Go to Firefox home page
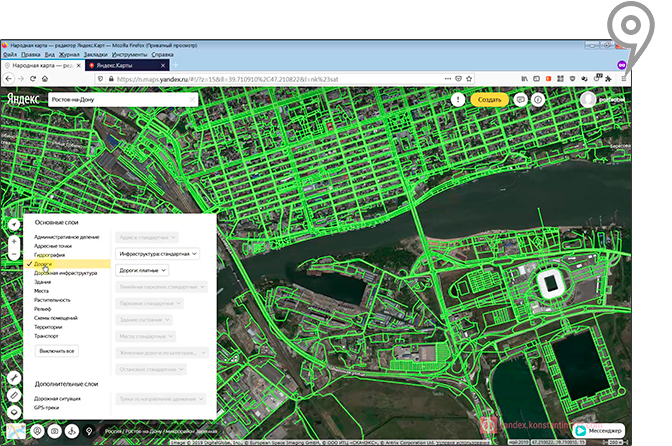 coord(45,79)
